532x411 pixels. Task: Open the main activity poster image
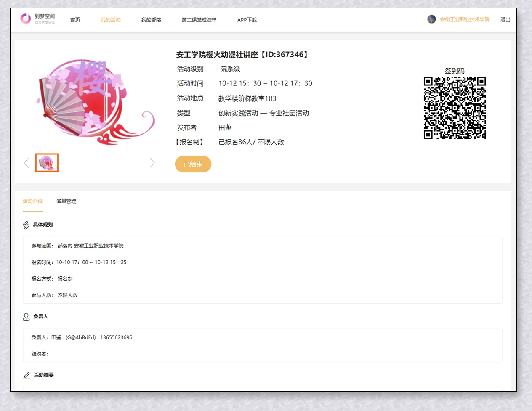pyautogui.click(x=95, y=102)
